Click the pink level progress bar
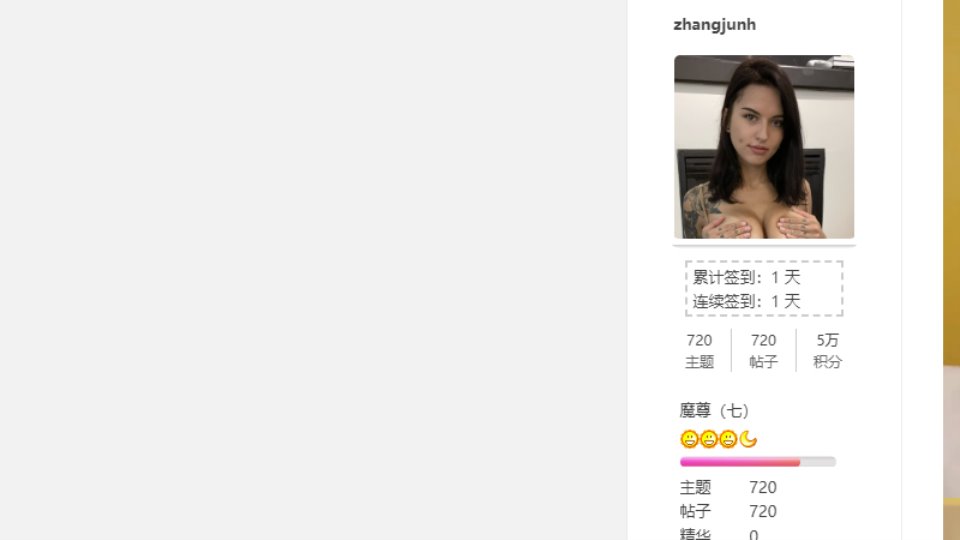Image resolution: width=960 pixels, height=540 pixels. point(758,462)
